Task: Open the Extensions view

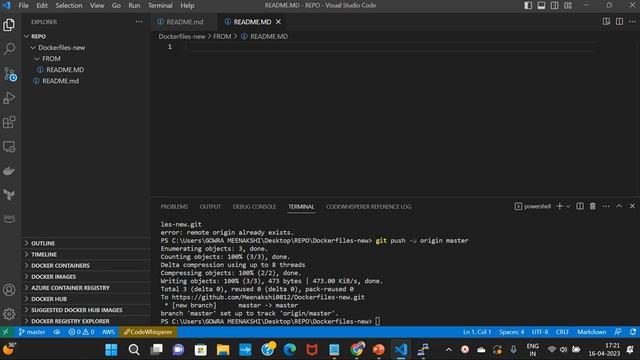Action: (9, 122)
